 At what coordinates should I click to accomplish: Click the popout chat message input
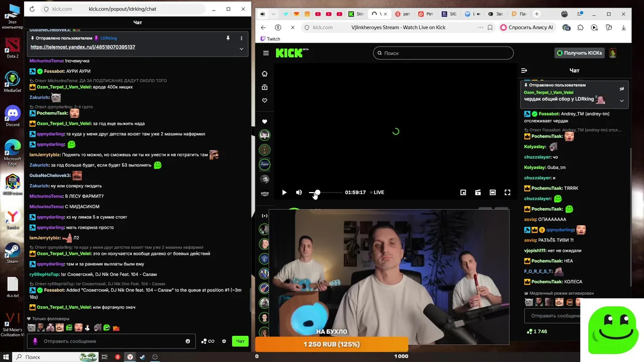tap(112, 341)
